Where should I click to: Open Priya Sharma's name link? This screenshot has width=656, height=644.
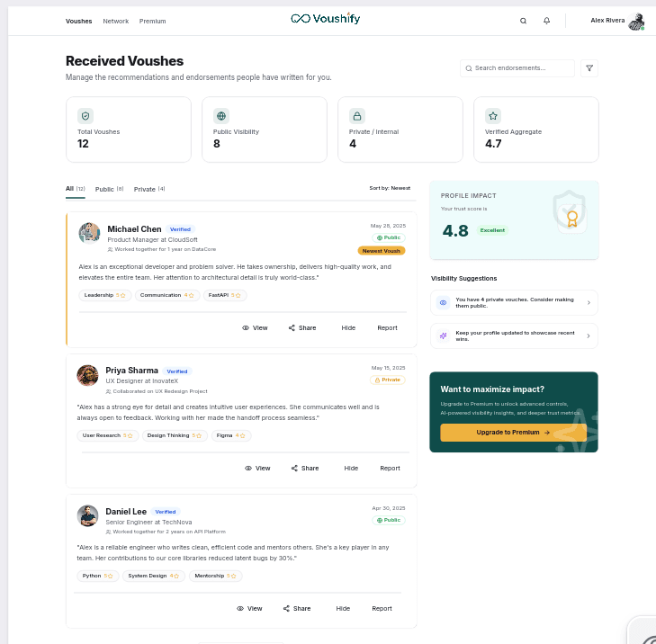coord(131,371)
